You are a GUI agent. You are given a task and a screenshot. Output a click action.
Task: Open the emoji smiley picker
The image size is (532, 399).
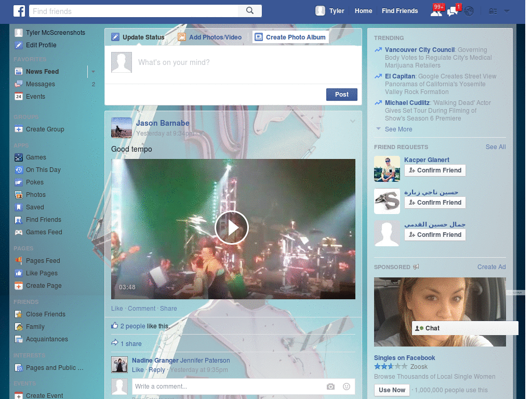347,387
